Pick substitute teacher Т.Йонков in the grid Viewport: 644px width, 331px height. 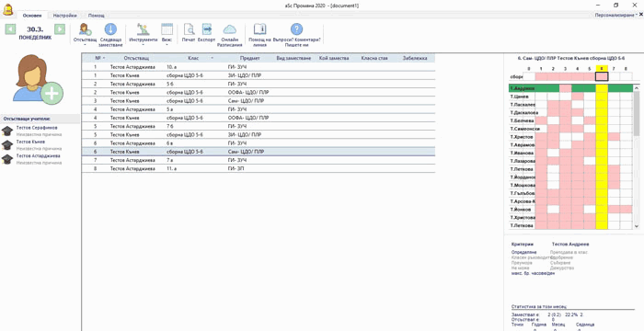tap(520, 210)
